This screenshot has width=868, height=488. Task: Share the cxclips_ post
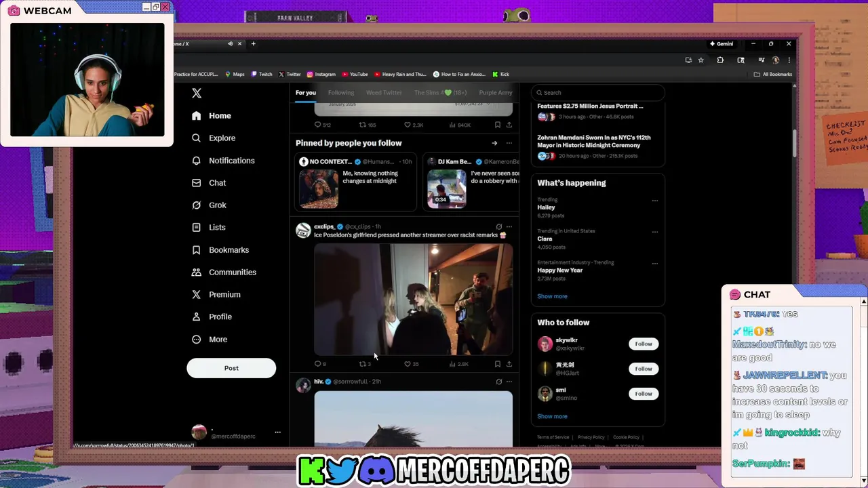[x=509, y=364]
